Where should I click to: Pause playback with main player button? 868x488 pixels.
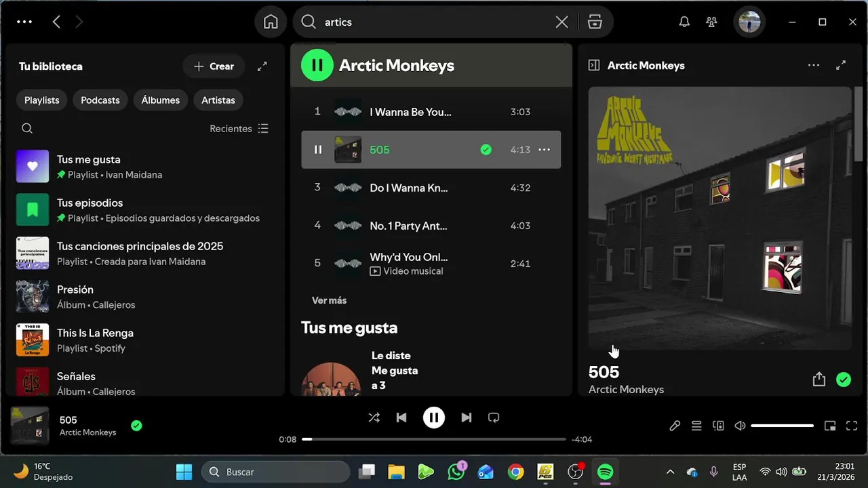pos(434,418)
